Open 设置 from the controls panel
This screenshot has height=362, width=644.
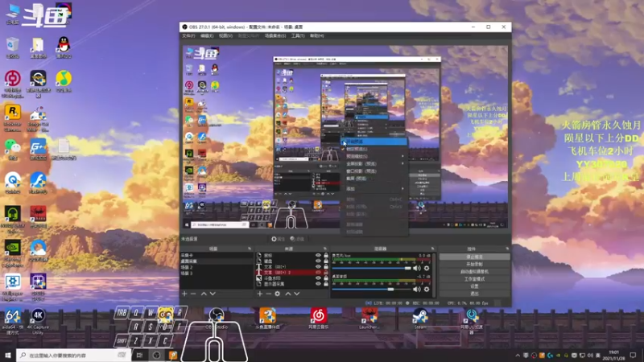click(x=474, y=286)
